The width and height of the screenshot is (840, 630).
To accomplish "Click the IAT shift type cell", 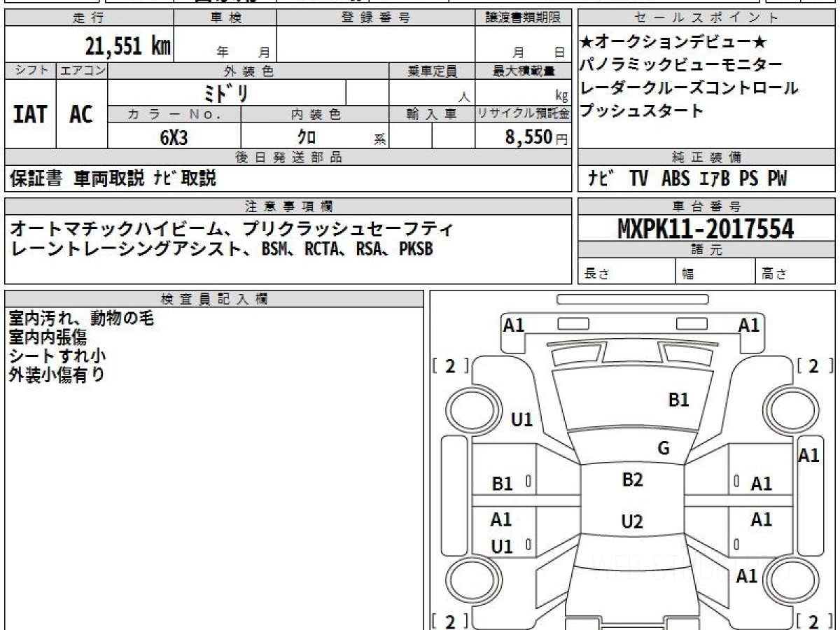I will (30, 114).
